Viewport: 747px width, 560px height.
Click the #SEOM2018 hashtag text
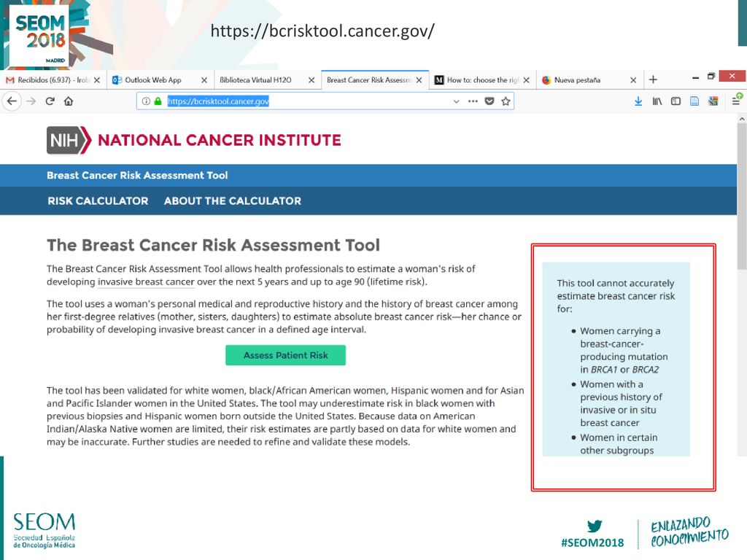point(592,542)
